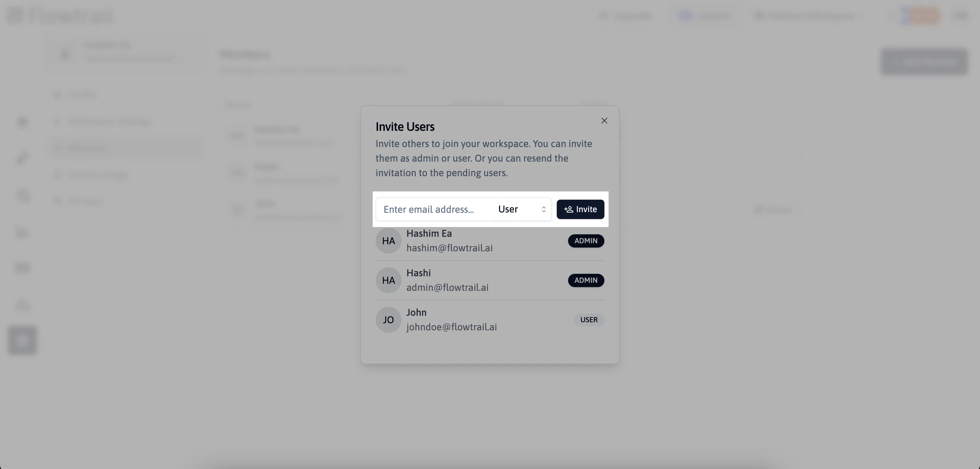The image size is (980, 469).
Task: Send invitation with the Invite button
Action: (580, 209)
